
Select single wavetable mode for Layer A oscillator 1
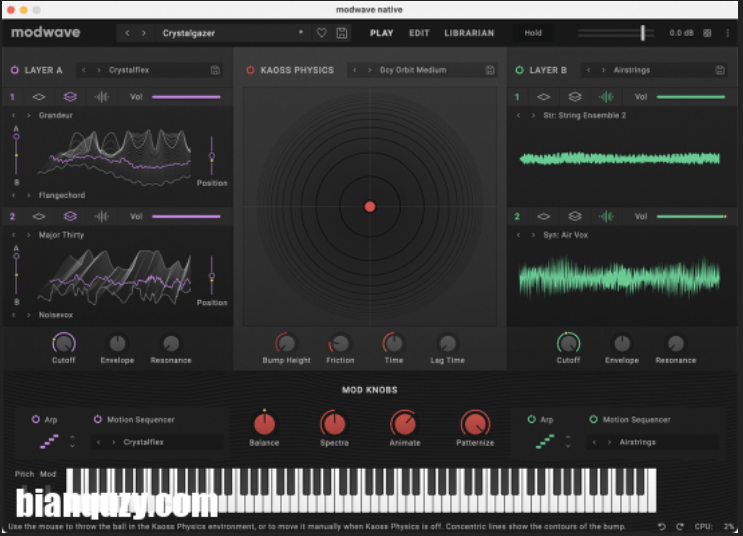(39, 97)
